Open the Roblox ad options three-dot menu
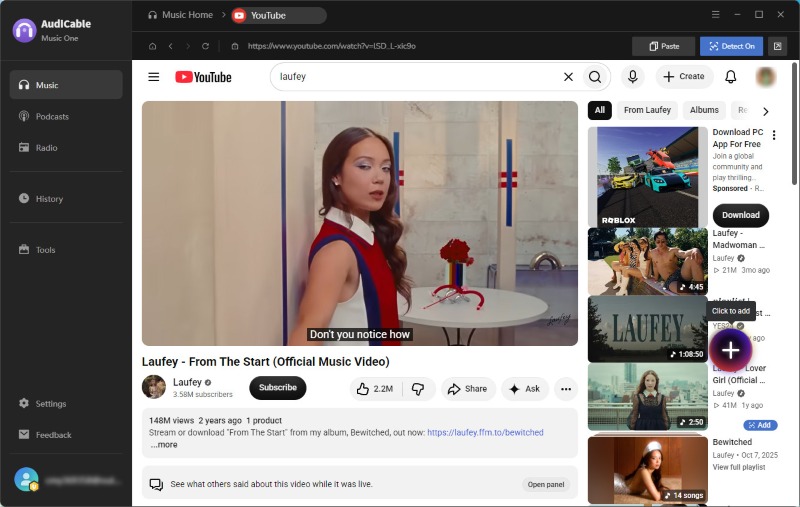This screenshot has height=507, width=800. tap(774, 135)
